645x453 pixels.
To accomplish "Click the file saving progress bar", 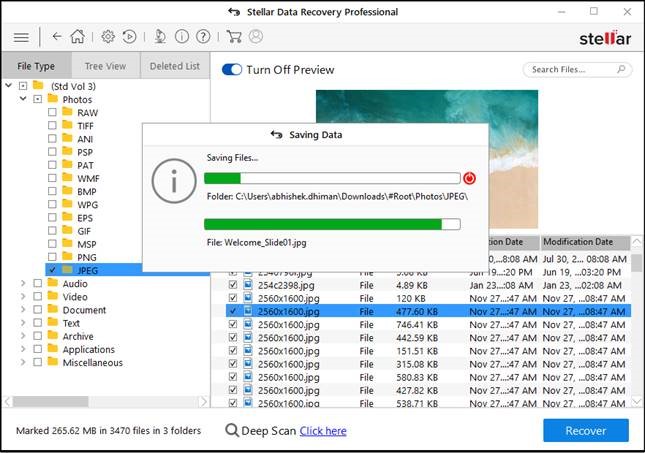I will [332, 224].
